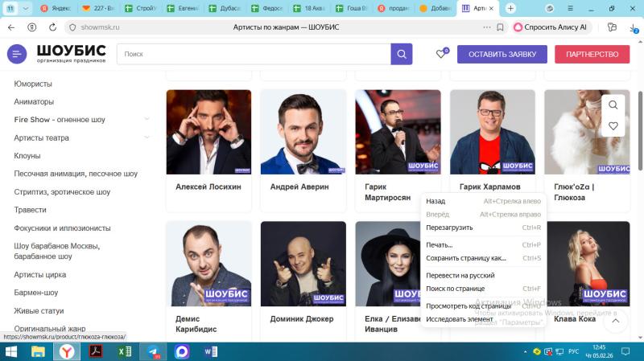
Task: Open Доминик Джокер photo card
Action: 303,264
